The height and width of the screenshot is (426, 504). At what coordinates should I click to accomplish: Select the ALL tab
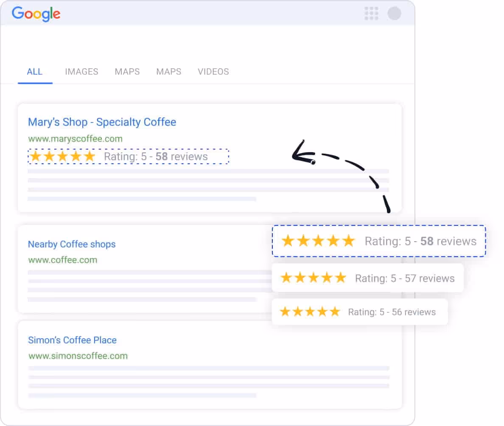35,72
